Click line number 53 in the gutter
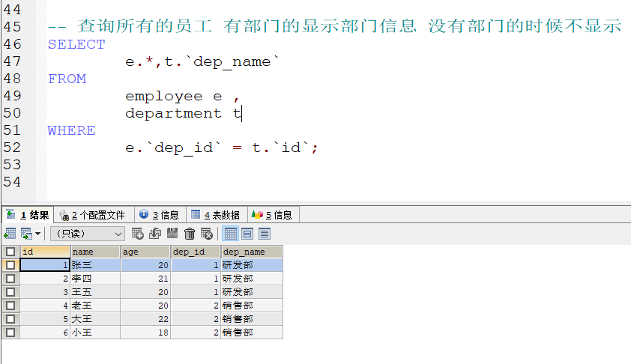The image size is (631, 364). click(x=12, y=165)
